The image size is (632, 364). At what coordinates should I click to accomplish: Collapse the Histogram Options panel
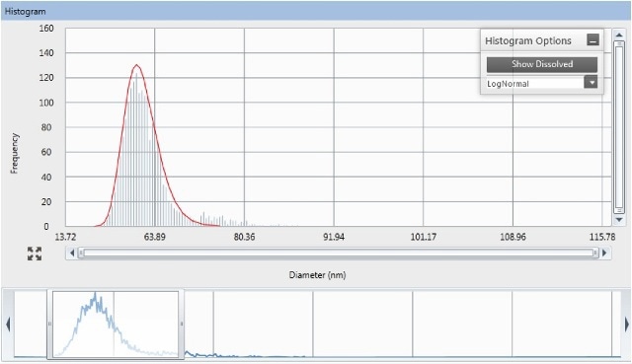point(592,39)
